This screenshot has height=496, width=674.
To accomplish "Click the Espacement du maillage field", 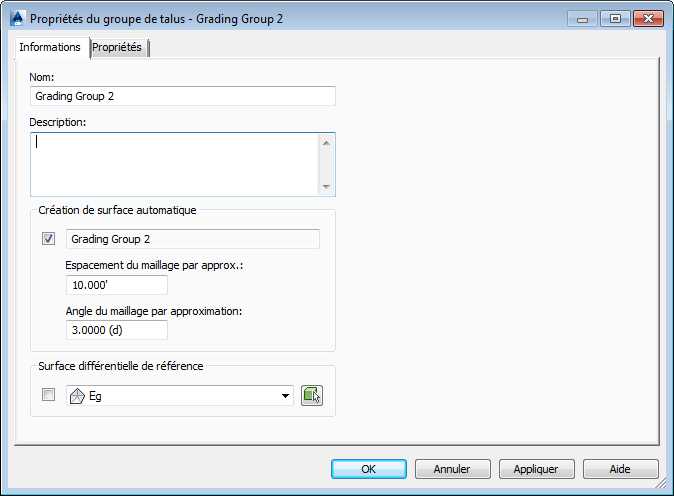I will click(116, 285).
